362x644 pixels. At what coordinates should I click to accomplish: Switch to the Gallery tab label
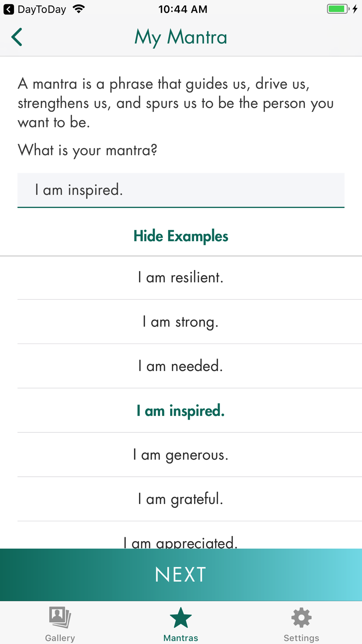click(x=60, y=638)
